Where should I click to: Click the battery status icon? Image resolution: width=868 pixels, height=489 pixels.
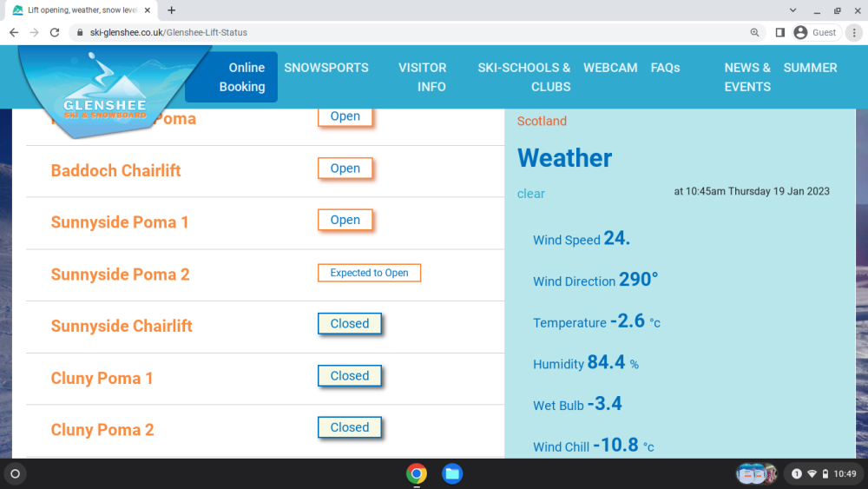825,473
